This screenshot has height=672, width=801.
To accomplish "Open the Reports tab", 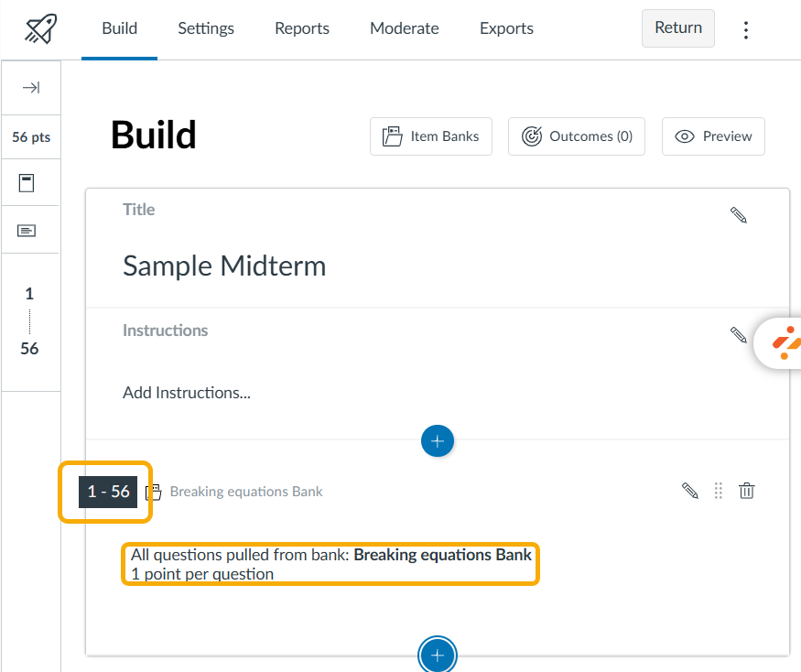I will (x=302, y=28).
